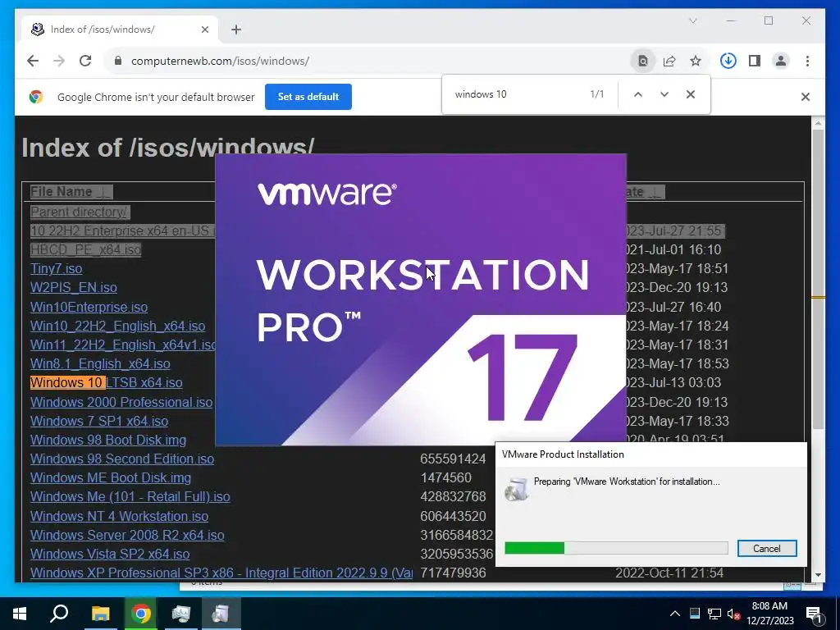The image size is (840, 630).
Task: Bookmark this page with the star icon
Action: pyautogui.click(x=696, y=61)
